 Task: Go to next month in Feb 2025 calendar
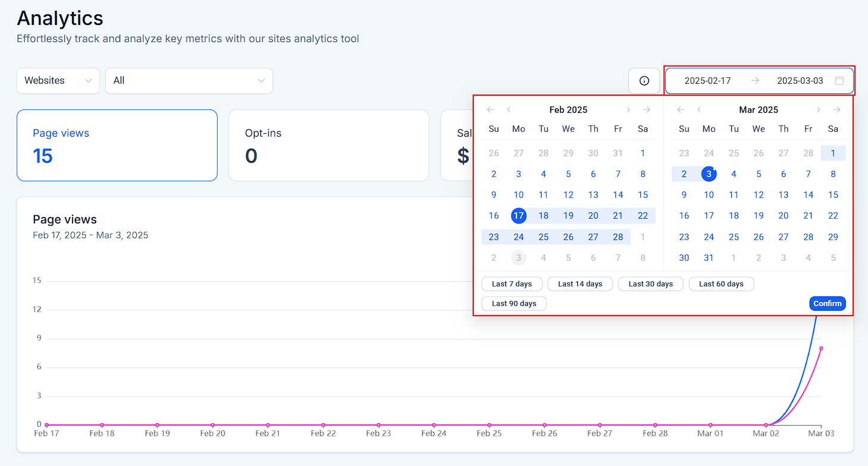click(x=628, y=109)
